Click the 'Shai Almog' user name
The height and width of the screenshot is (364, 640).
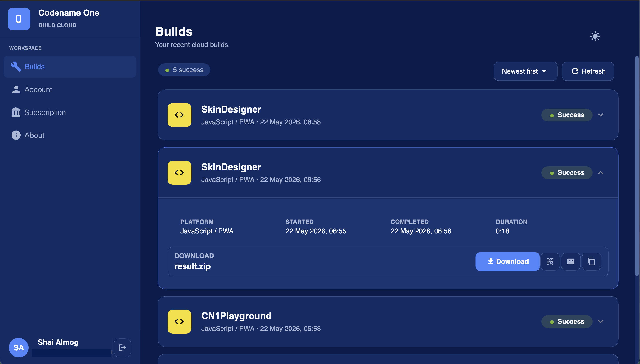click(58, 342)
